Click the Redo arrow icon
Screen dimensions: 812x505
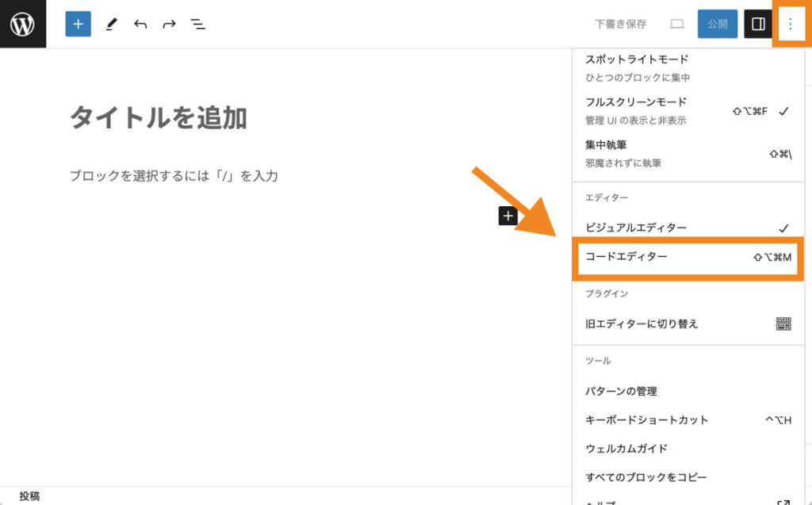pyautogui.click(x=168, y=24)
